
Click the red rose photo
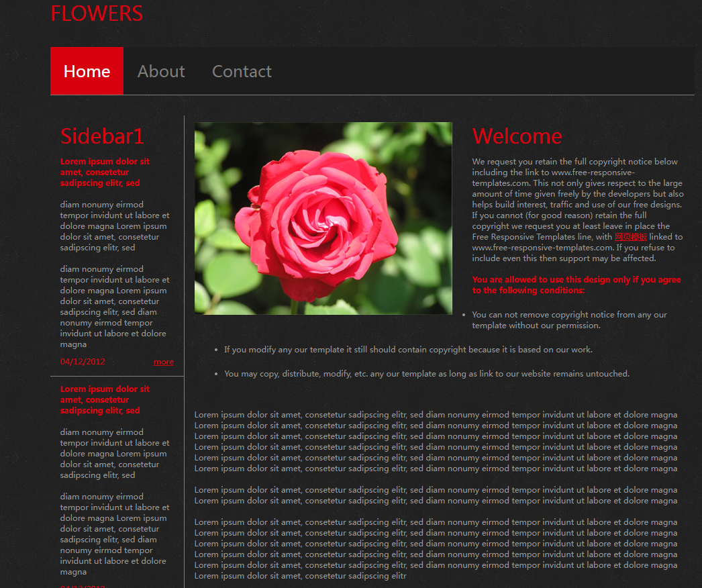coord(323,218)
